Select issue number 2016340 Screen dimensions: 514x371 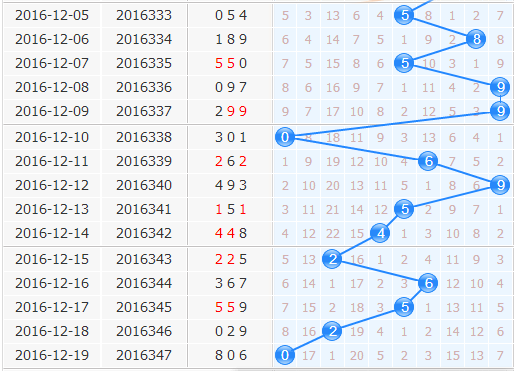[x=144, y=185]
